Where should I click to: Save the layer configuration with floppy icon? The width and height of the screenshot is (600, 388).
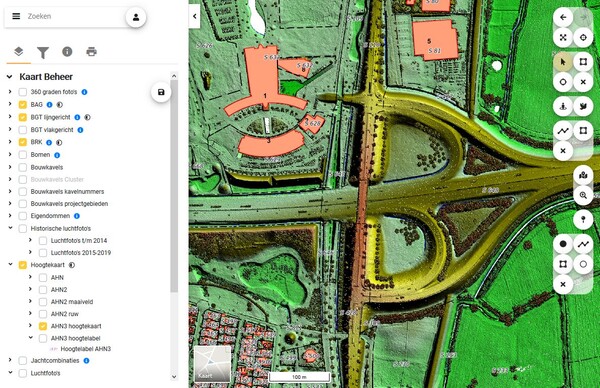tap(161, 92)
